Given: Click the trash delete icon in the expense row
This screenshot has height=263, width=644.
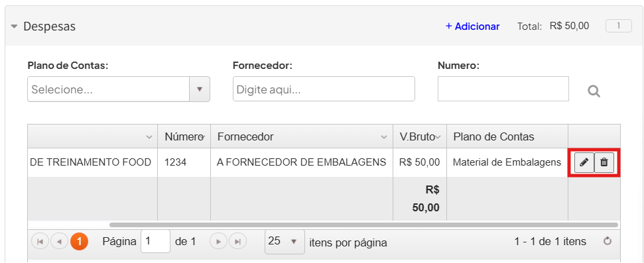Looking at the screenshot, I should click(x=604, y=162).
